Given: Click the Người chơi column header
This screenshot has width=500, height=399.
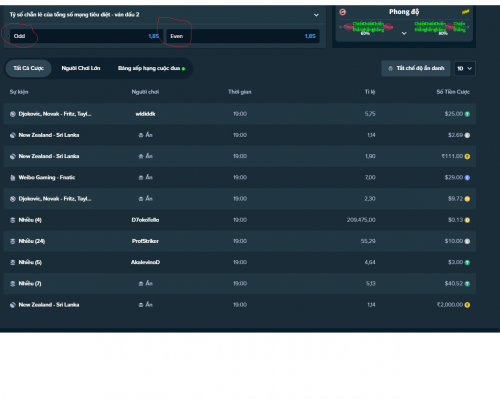Looking at the screenshot, I should (145, 92).
